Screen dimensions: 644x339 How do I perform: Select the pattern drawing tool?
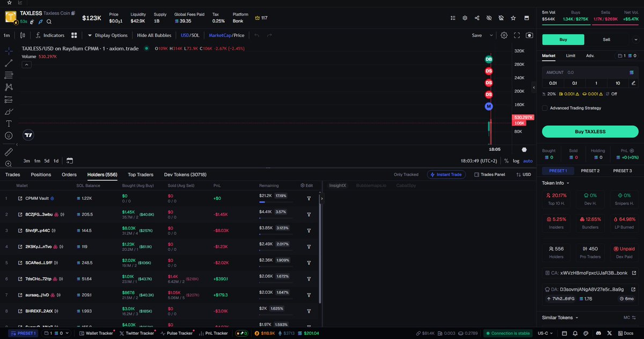pos(9,87)
